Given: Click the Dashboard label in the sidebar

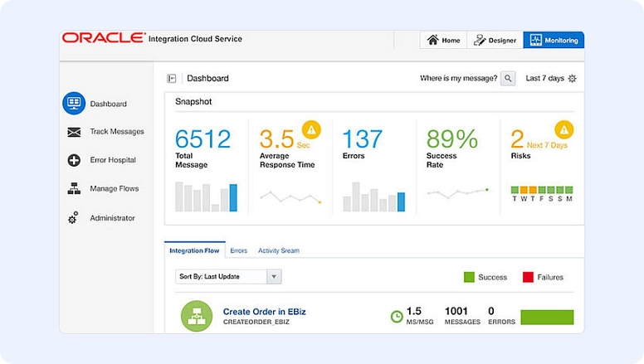Looking at the screenshot, I should 109,104.
